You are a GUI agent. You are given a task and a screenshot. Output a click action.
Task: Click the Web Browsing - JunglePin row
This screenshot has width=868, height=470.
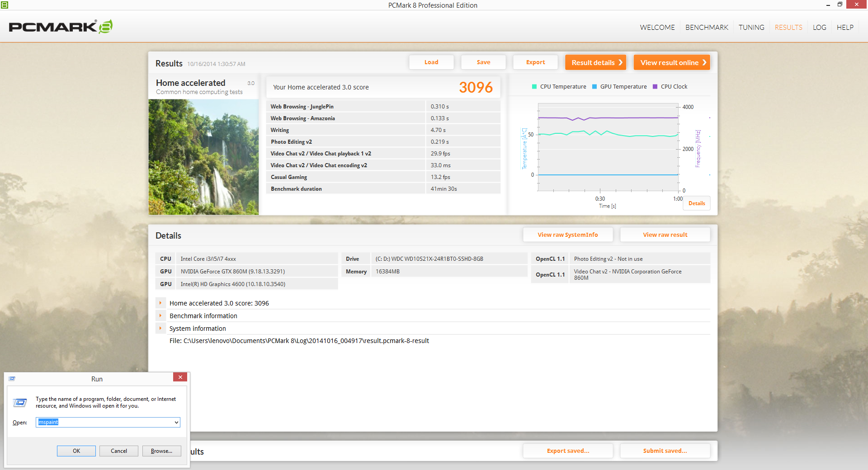pyautogui.click(x=383, y=107)
